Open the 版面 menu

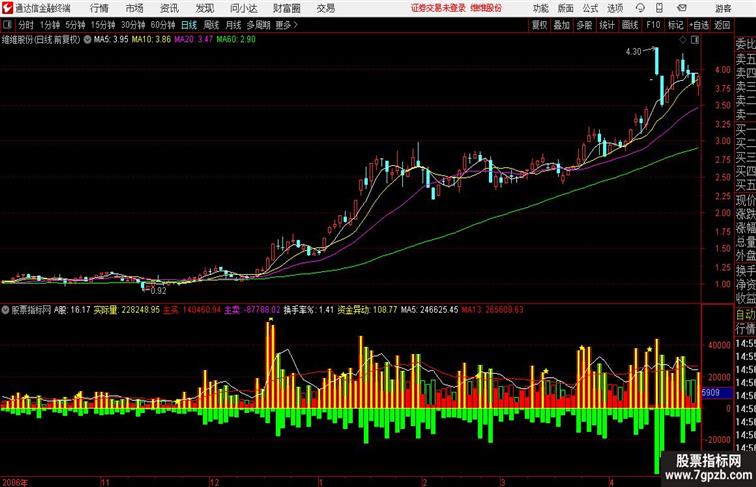point(566,8)
